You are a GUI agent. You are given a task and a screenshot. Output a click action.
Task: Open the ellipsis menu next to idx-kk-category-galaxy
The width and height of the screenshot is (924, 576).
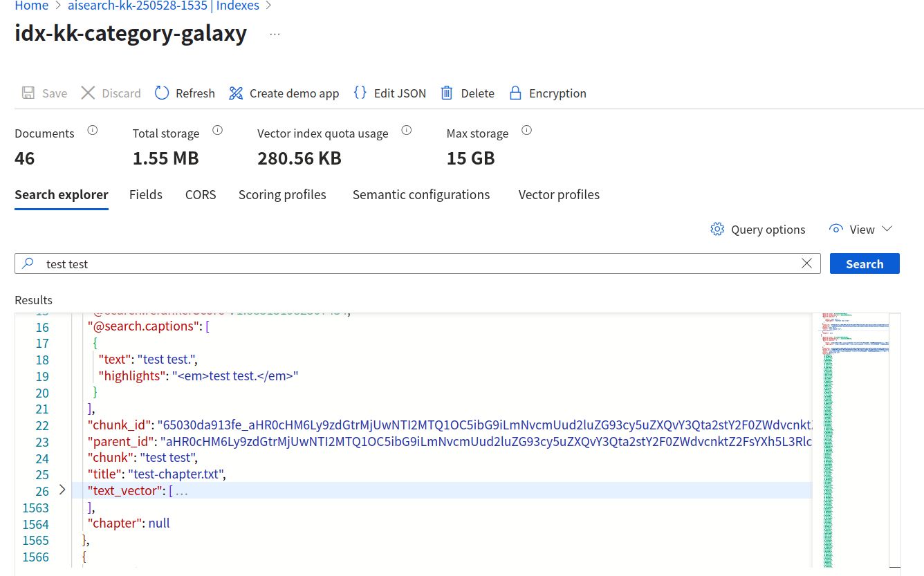(274, 32)
